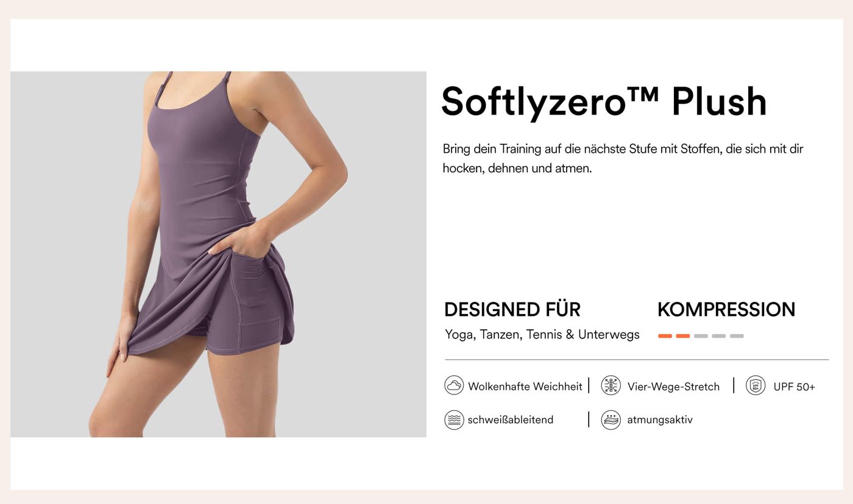Select the fifth gray compression bar
This screenshot has height=504, width=853.
pyautogui.click(x=737, y=336)
